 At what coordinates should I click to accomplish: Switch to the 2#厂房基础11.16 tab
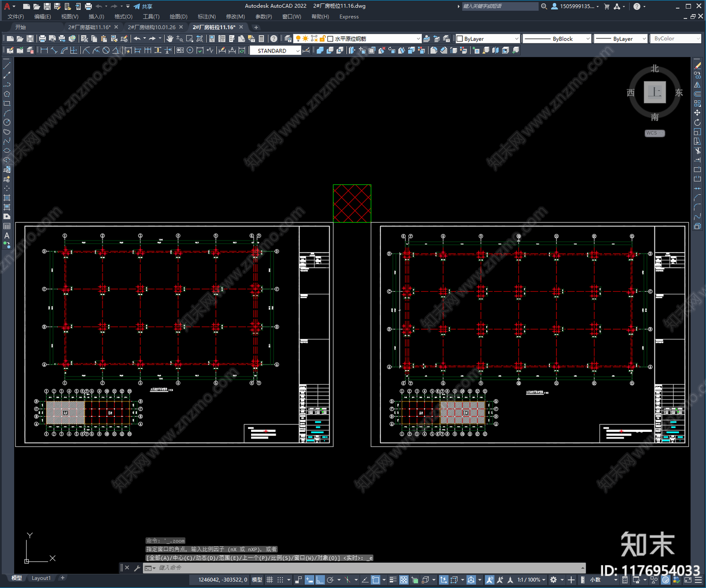click(90, 27)
